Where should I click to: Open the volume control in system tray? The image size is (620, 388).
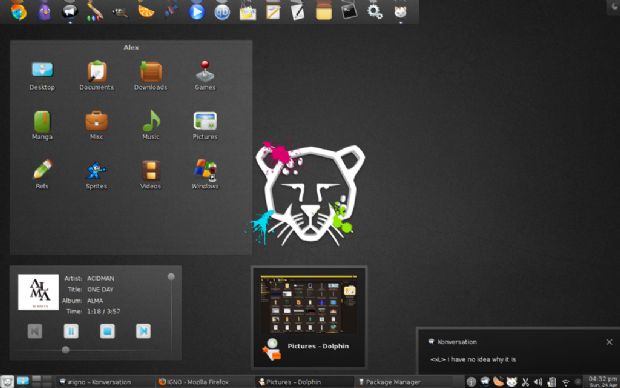[538, 382]
